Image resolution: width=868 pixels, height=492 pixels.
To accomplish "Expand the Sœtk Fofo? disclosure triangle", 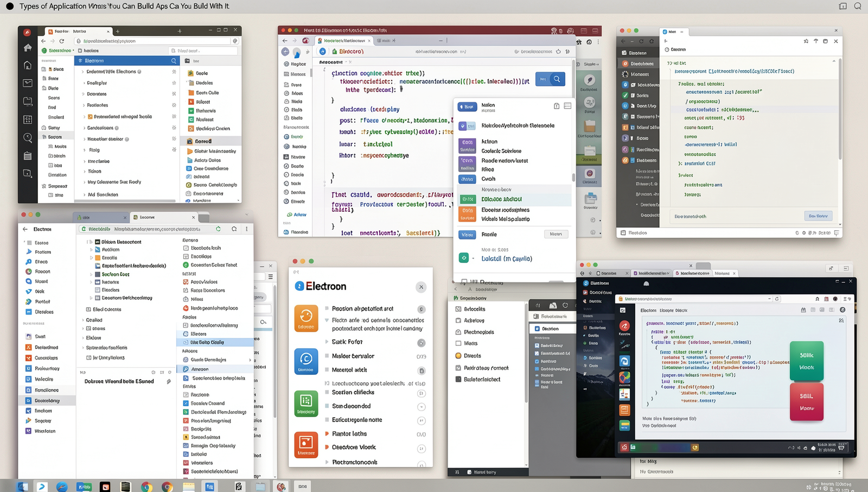I will (x=327, y=342).
